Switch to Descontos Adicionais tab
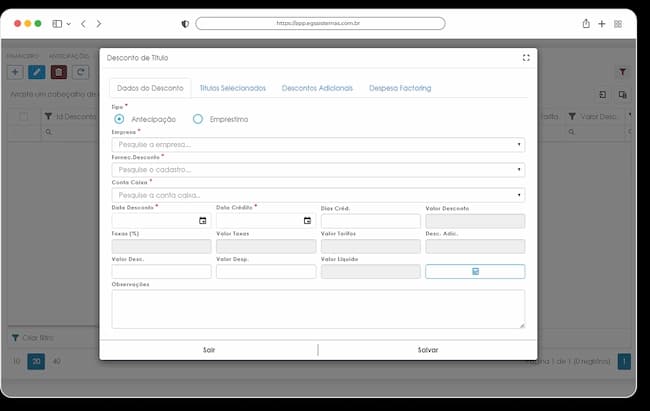The width and height of the screenshot is (650, 411). (x=317, y=88)
